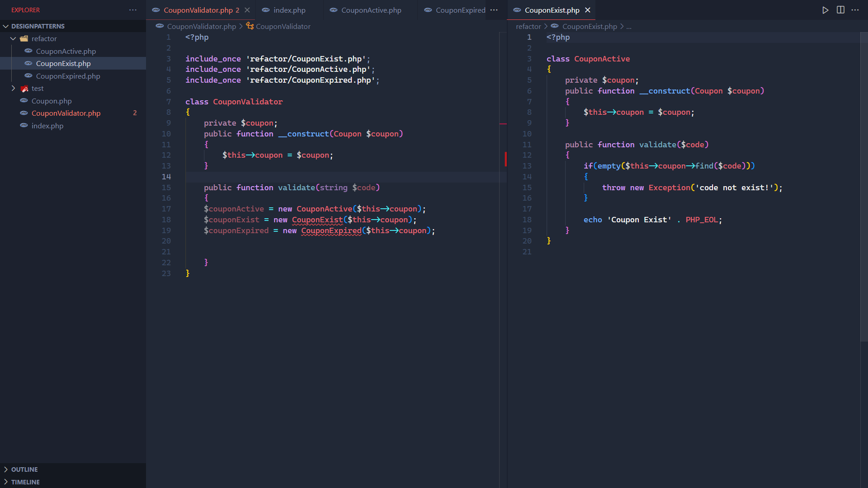
Task: Click the EXPLORER panel title
Action: pos(25,10)
